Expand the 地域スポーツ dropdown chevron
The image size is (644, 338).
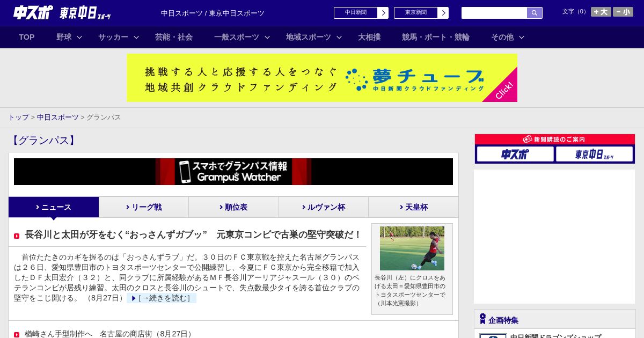[339, 37]
